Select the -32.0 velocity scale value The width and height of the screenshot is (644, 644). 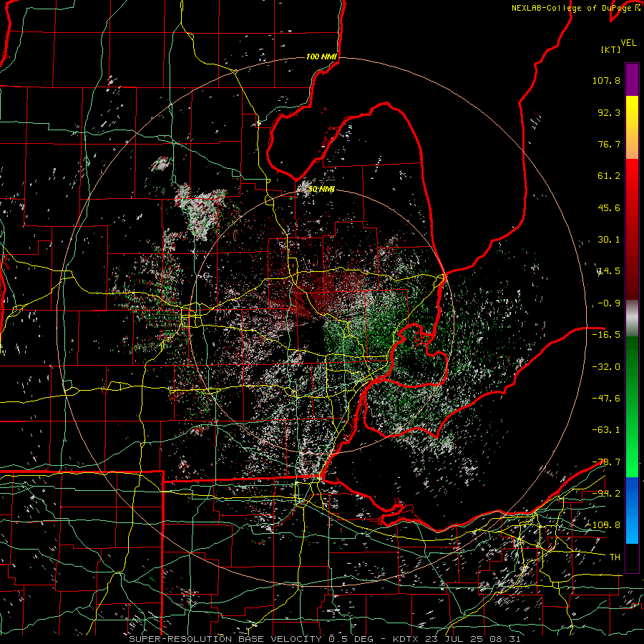coord(606,366)
